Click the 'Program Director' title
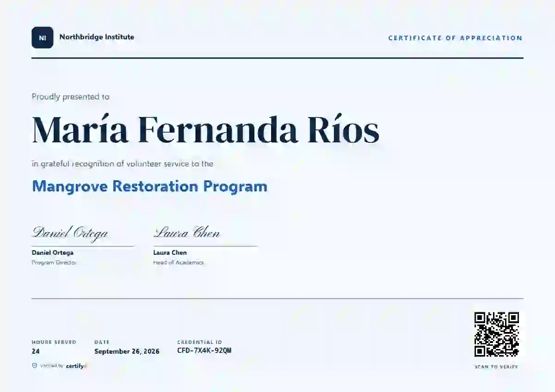 [54, 263]
